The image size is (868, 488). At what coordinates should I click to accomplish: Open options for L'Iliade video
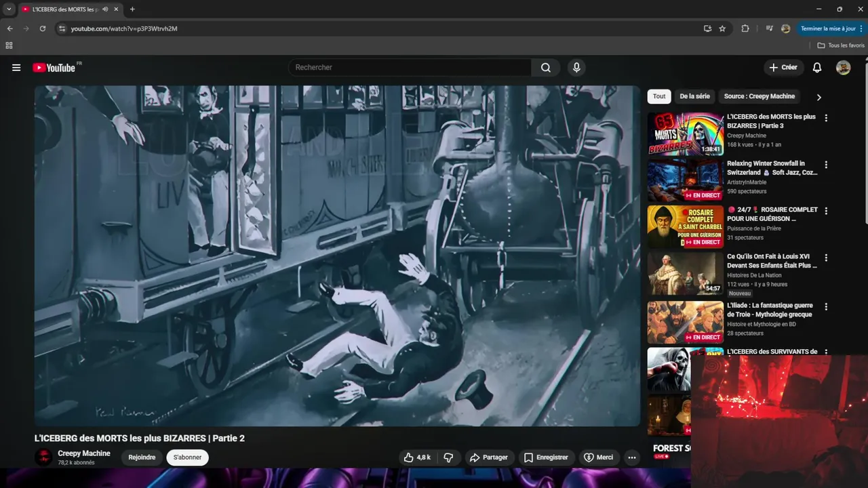point(826,306)
